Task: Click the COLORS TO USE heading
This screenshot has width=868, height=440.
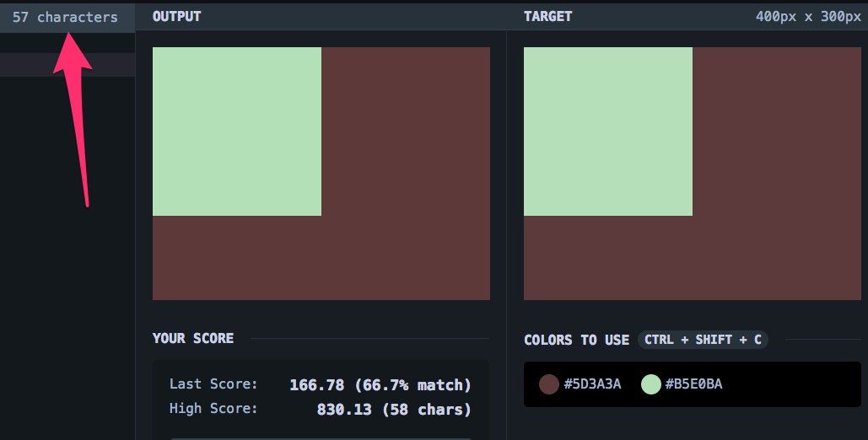Action: pos(576,340)
